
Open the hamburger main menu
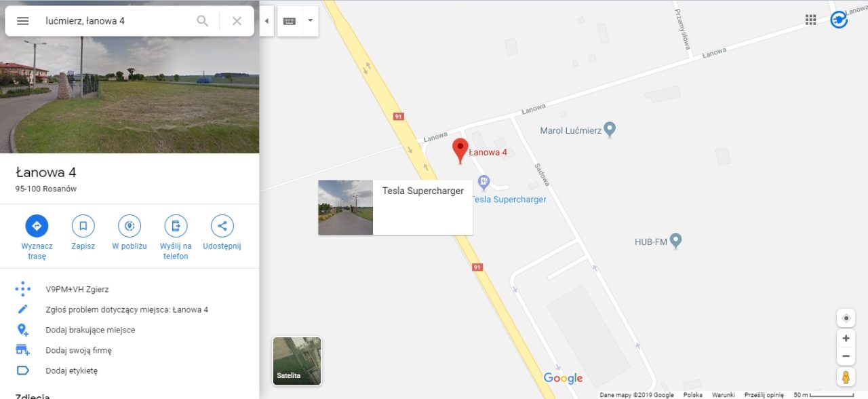tap(22, 21)
